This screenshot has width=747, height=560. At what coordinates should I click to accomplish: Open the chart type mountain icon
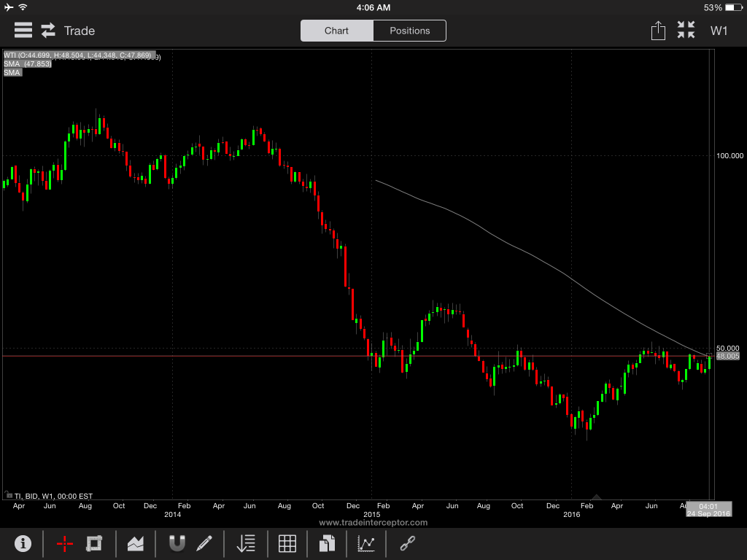136,543
